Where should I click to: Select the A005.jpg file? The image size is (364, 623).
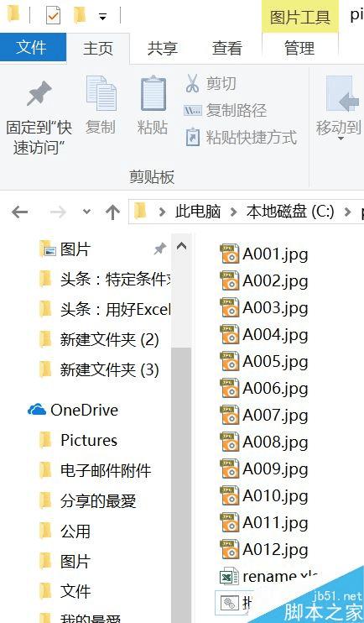click(x=264, y=362)
